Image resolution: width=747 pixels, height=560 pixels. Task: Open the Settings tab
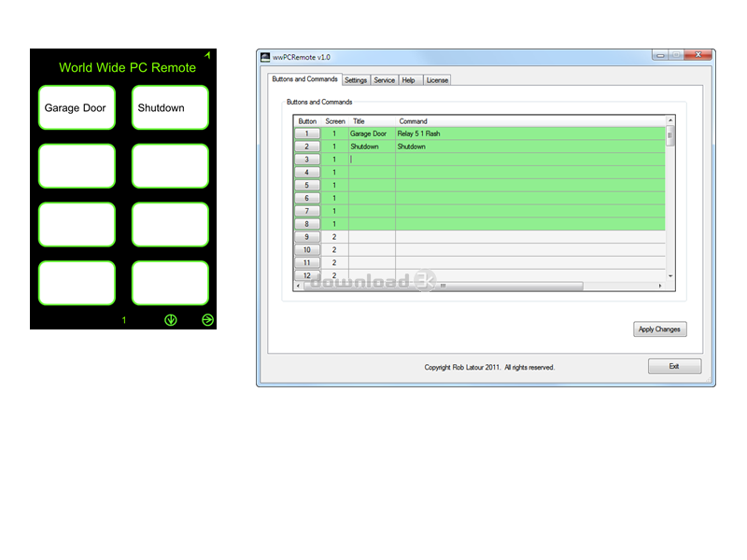[356, 80]
